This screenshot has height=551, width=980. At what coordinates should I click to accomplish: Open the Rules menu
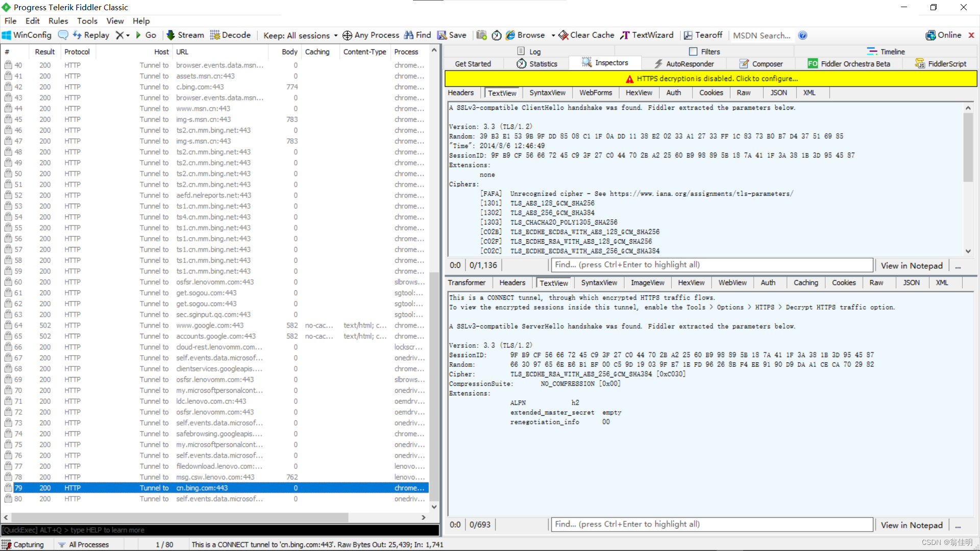click(58, 21)
